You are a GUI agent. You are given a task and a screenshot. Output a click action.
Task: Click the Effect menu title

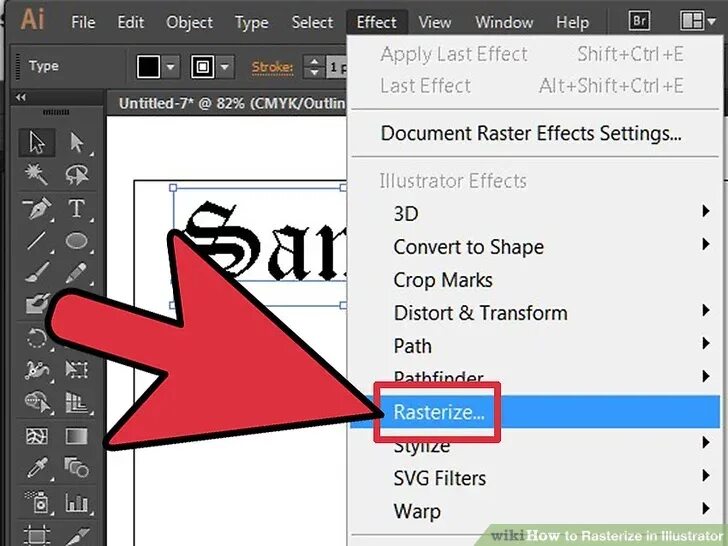point(377,22)
